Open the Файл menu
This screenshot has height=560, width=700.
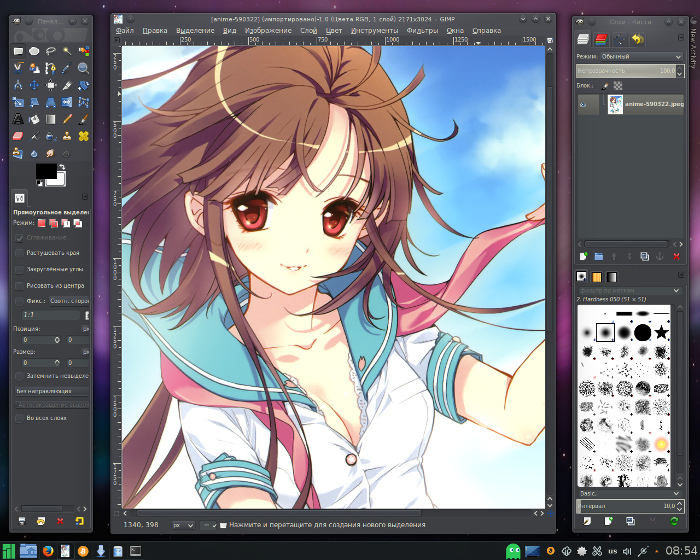125,31
